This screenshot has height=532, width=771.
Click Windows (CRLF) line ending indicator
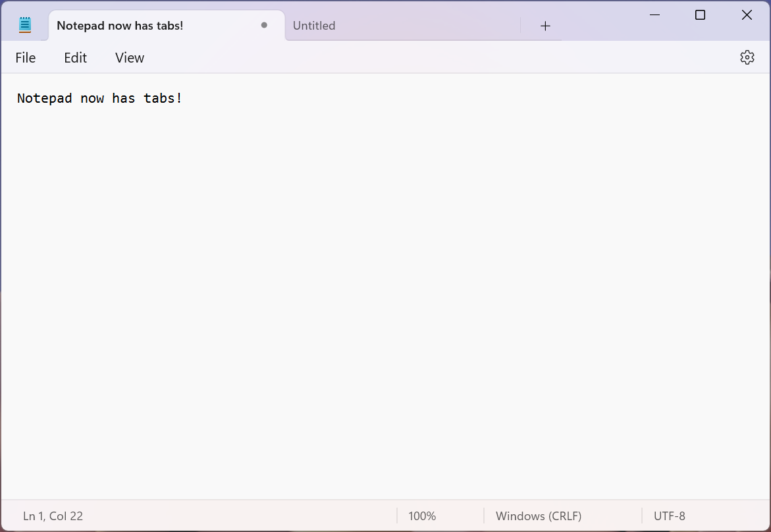pyautogui.click(x=539, y=516)
